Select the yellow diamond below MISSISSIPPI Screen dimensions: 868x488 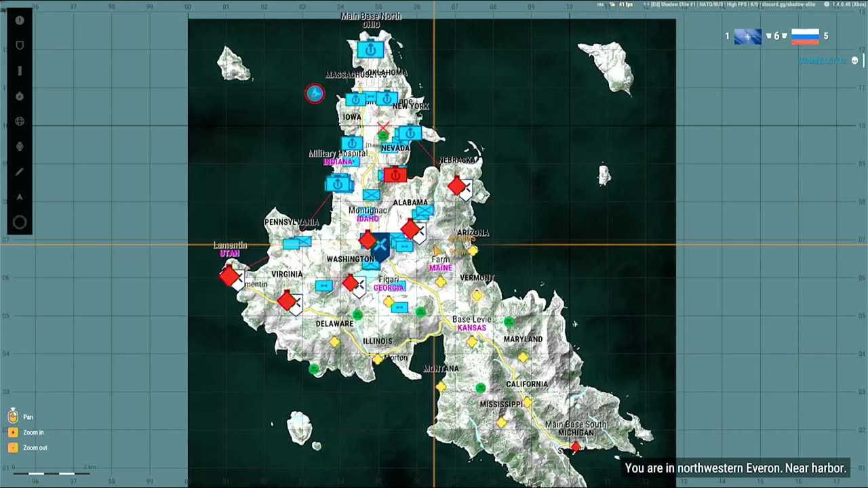point(501,422)
